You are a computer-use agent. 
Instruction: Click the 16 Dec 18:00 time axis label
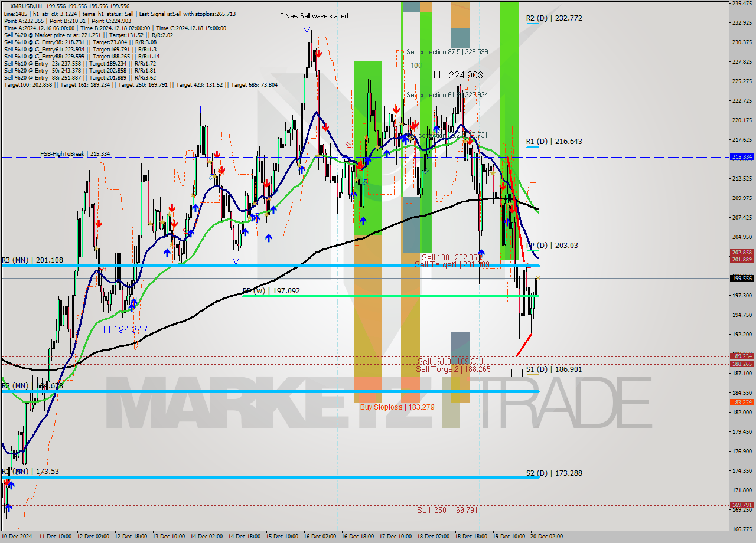pos(357,537)
